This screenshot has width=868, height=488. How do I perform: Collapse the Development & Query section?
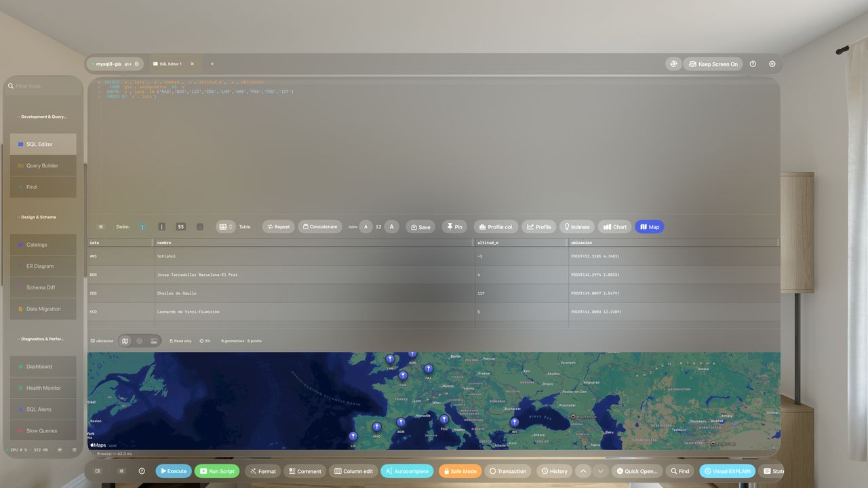42,117
